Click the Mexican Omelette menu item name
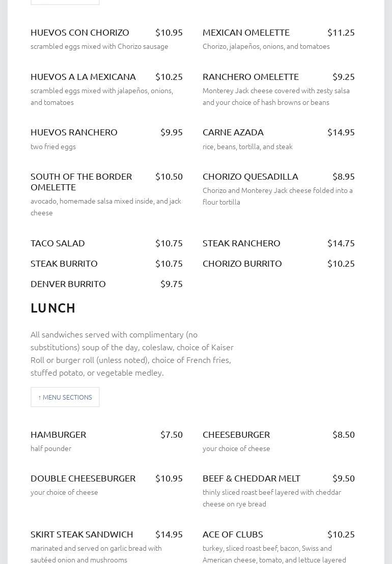 (x=246, y=33)
